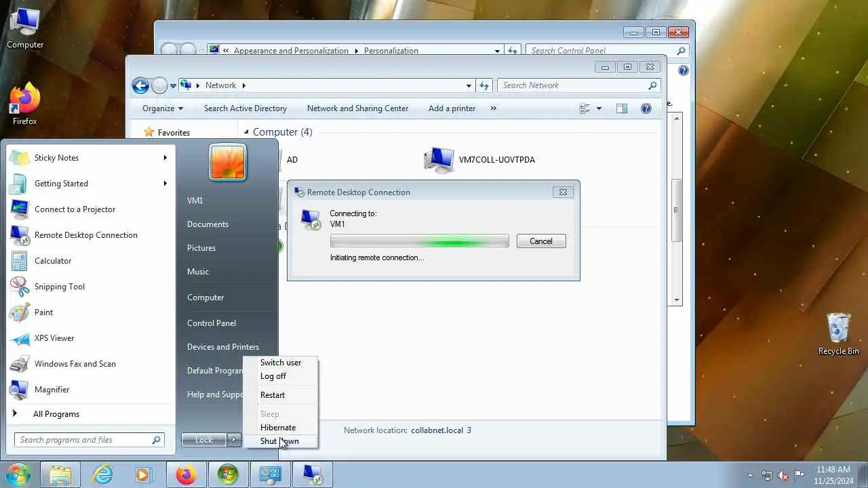Open Windows Explorer from taskbar
The image size is (868, 488).
pos(60,474)
